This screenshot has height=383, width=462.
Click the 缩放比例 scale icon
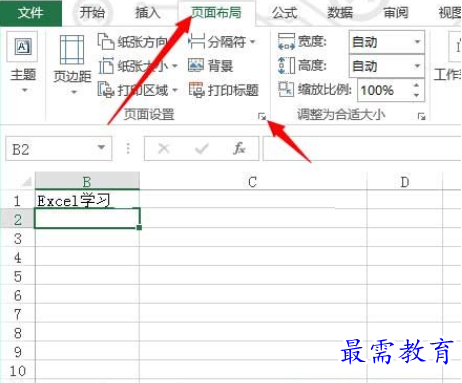point(286,90)
